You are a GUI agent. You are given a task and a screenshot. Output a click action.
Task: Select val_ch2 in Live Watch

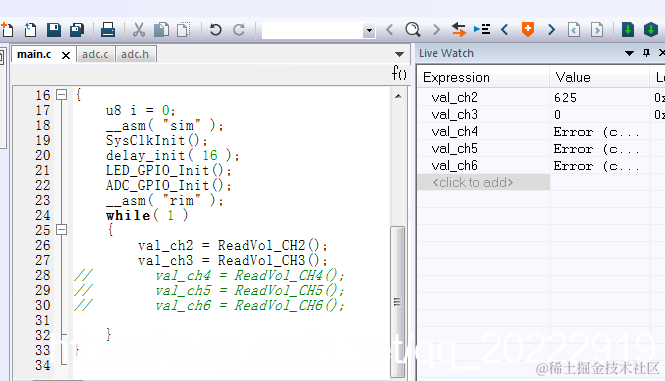click(x=454, y=98)
